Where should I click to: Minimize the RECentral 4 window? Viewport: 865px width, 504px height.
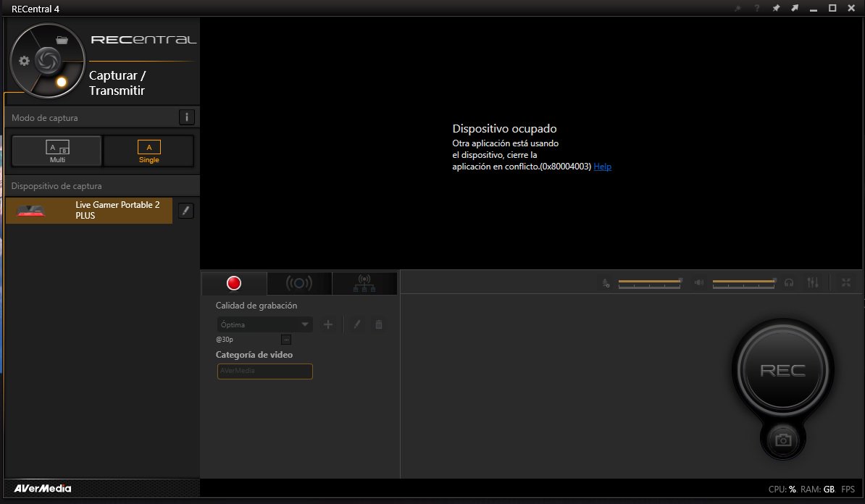813,9
